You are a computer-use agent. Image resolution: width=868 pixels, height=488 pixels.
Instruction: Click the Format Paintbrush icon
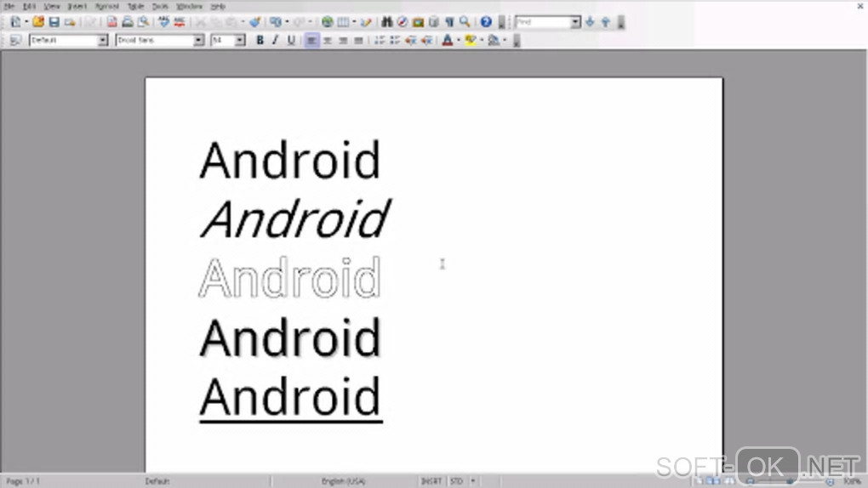pos(254,22)
